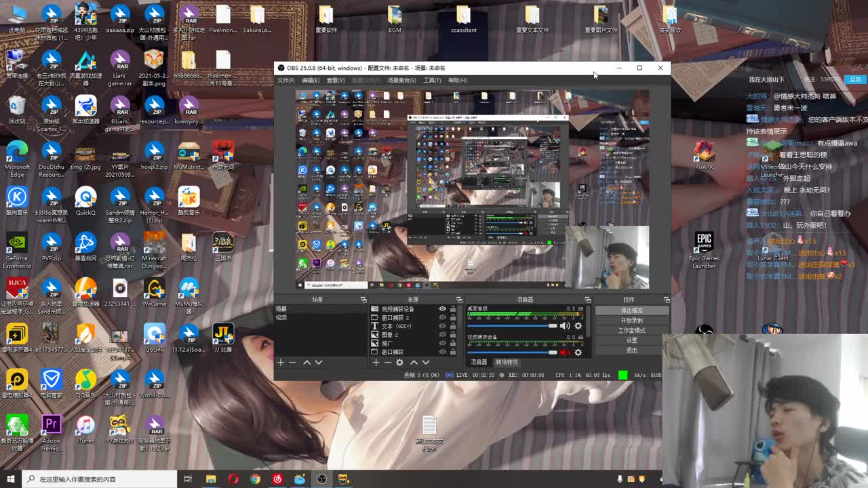Open the 文件(F) menu in OBS
868x488 pixels.
285,80
